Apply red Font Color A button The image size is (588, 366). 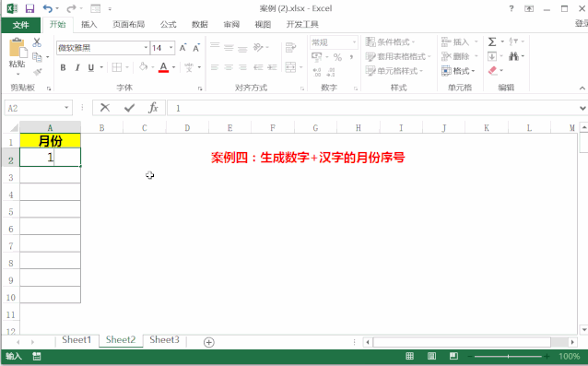[x=163, y=67]
